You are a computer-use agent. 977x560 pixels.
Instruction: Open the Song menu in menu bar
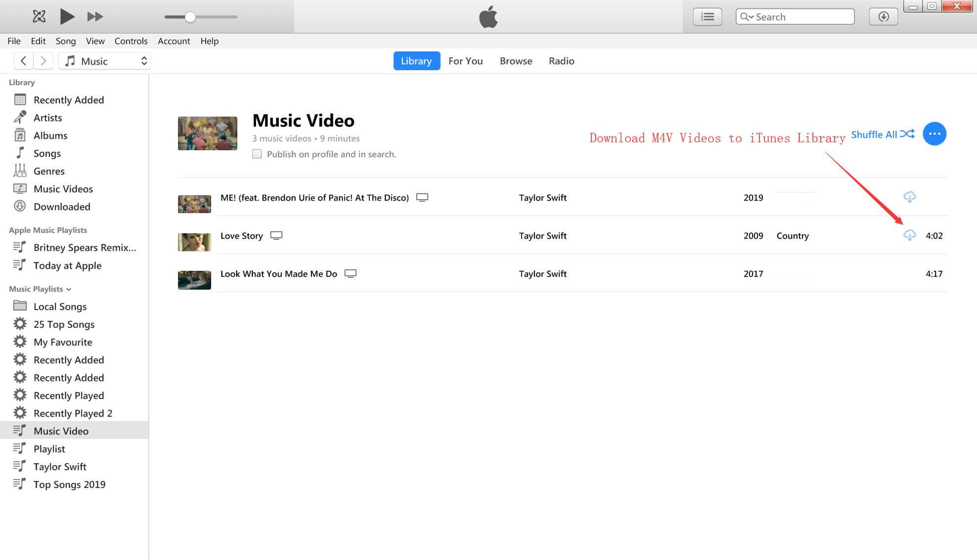(x=65, y=41)
